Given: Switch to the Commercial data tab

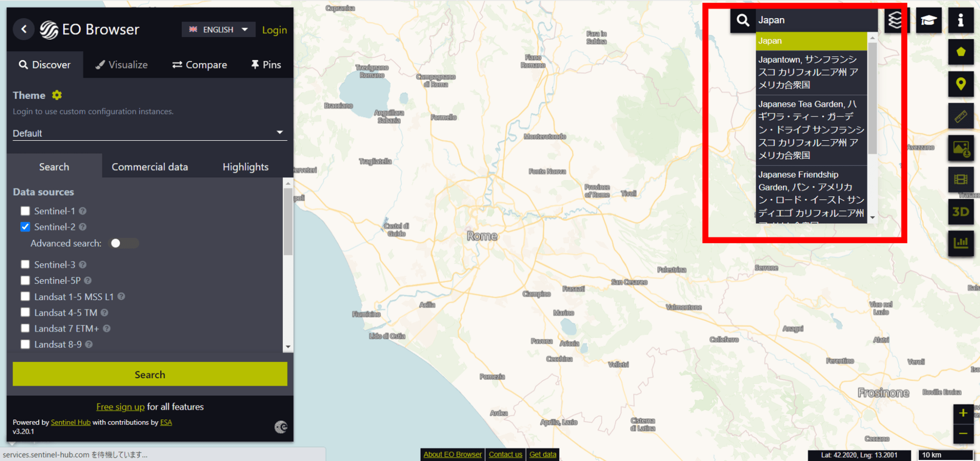Looking at the screenshot, I should click(x=150, y=167).
